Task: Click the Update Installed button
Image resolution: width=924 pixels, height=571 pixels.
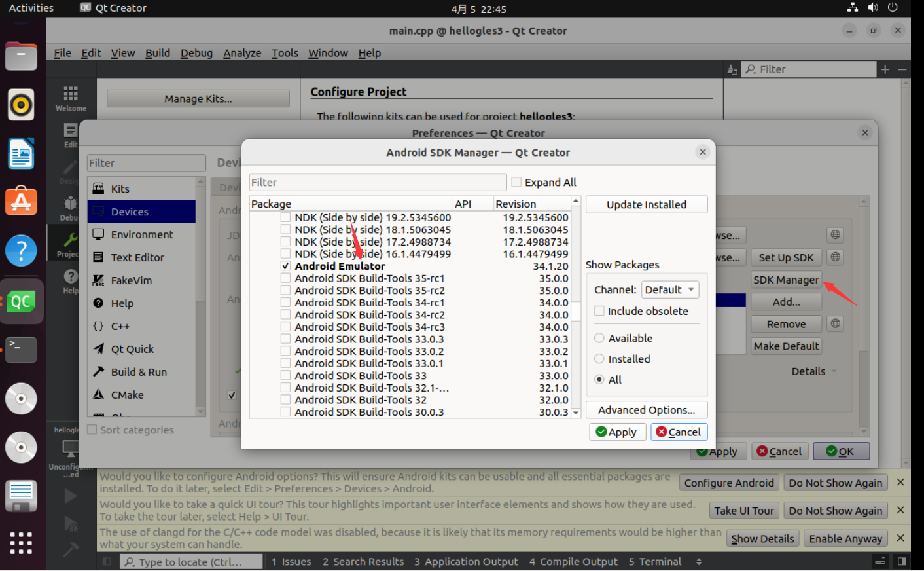Action: pos(646,204)
